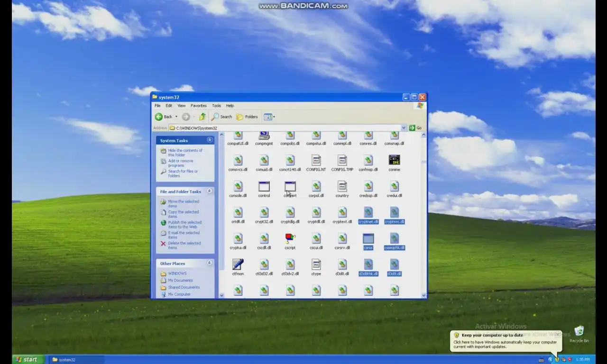The width and height of the screenshot is (607, 364).
Task: Click Hide the contents of this folder
Action: pos(185,153)
